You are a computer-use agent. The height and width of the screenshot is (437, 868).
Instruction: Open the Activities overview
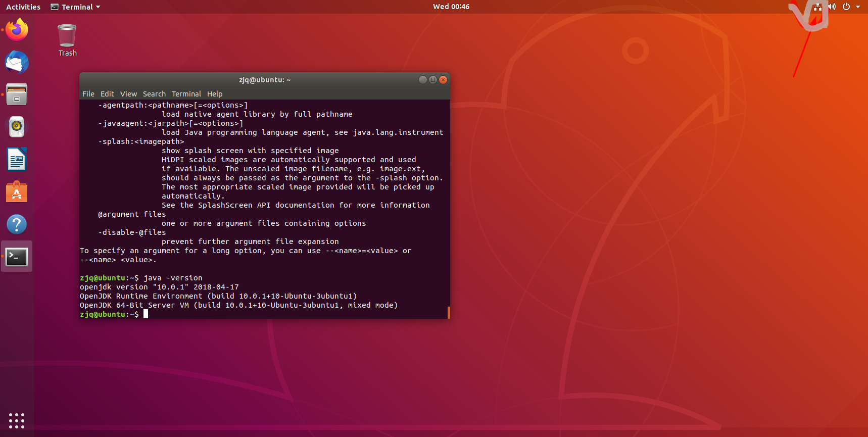point(23,7)
